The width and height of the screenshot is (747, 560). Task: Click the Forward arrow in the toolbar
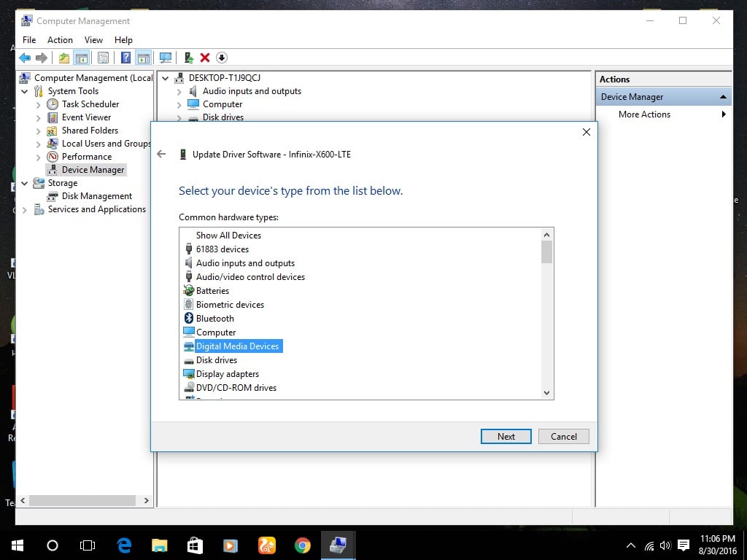click(42, 58)
